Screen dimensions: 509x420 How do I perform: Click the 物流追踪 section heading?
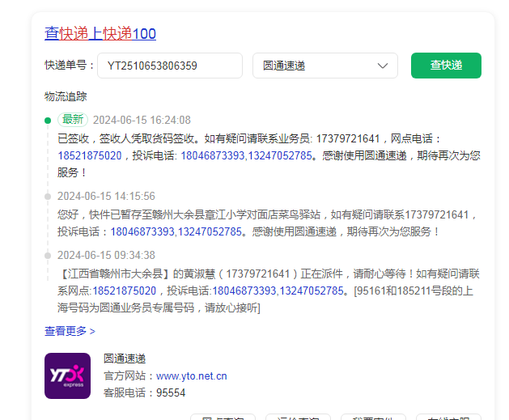pos(66,96)
